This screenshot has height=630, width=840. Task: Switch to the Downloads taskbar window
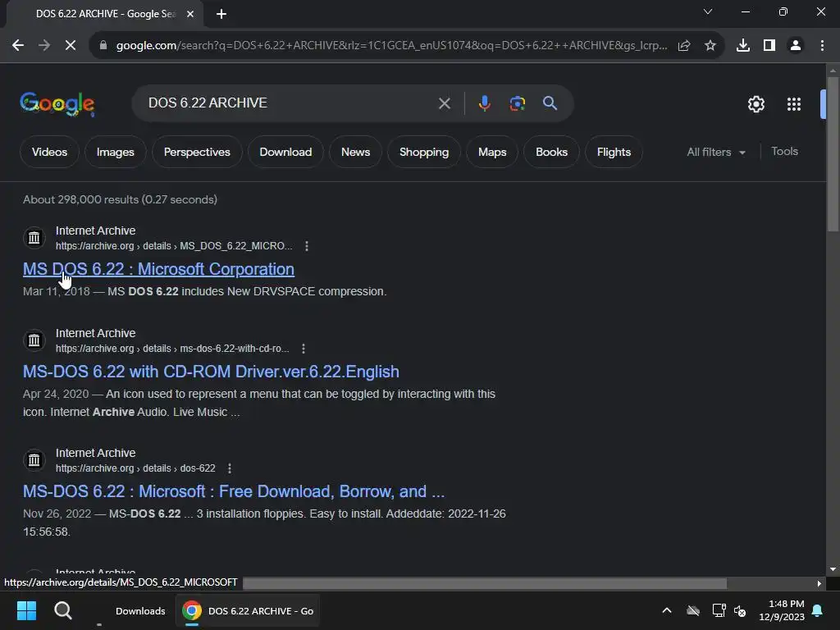click(x=130, y=610)
